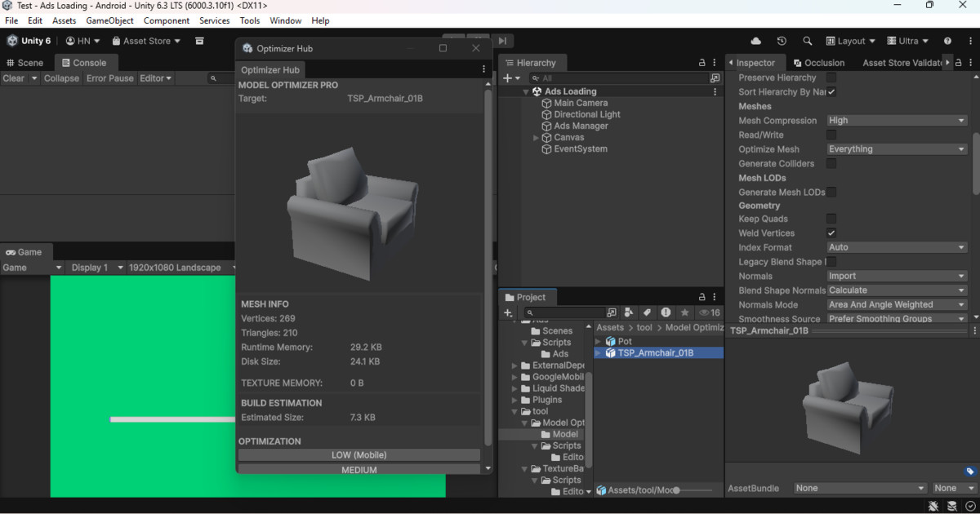Open the Layout dropdown in the toolbar
The height and width of the screenshot is (514, 980).
coord(850,41)
